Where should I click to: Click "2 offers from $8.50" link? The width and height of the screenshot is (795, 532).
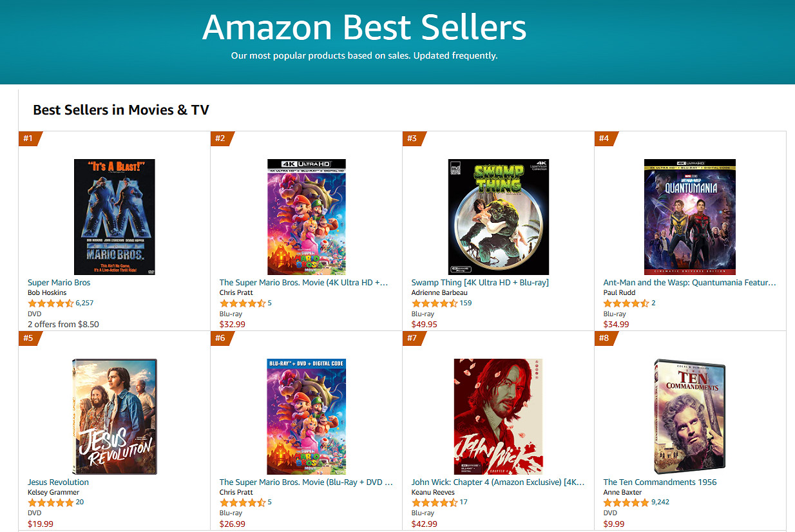pos(63,325)
